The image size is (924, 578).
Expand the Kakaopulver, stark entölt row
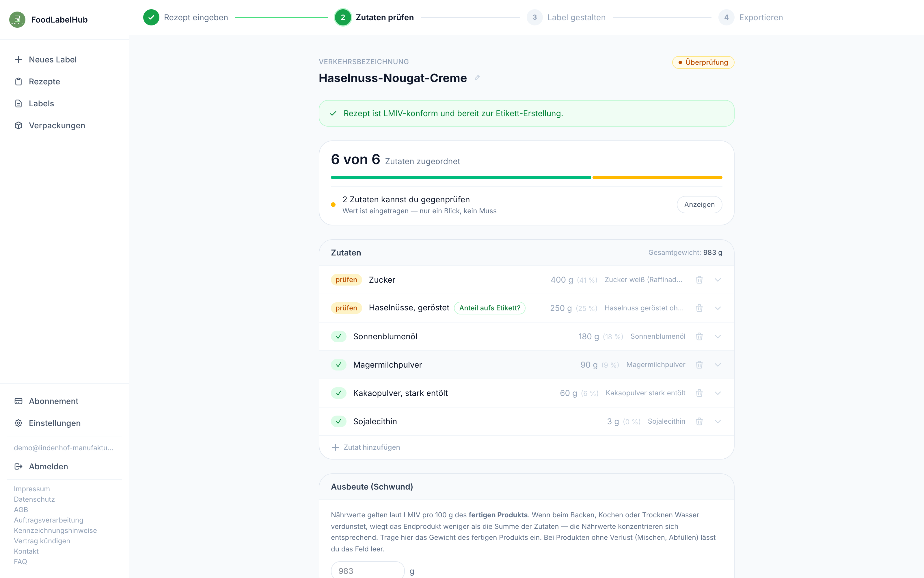718,393
